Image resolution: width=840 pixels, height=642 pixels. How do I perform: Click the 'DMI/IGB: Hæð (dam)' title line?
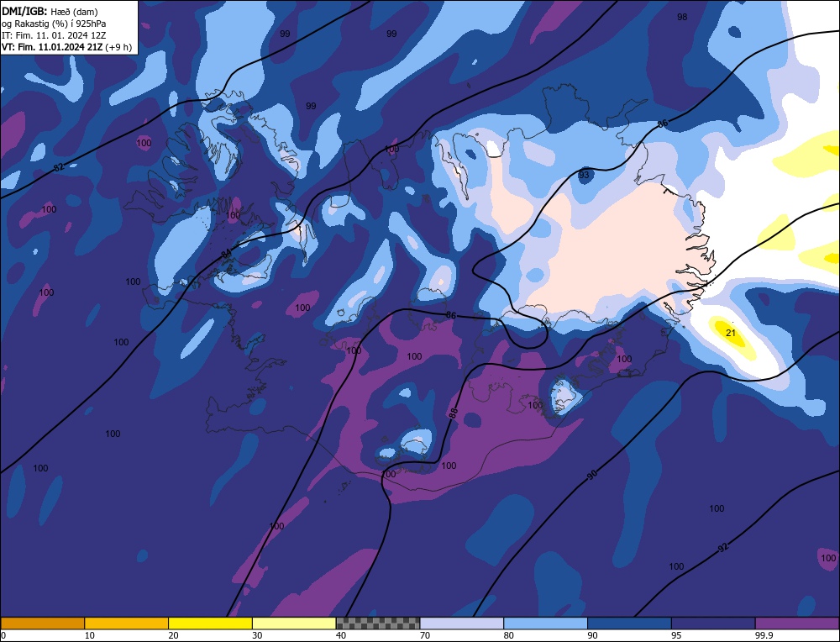50,12
